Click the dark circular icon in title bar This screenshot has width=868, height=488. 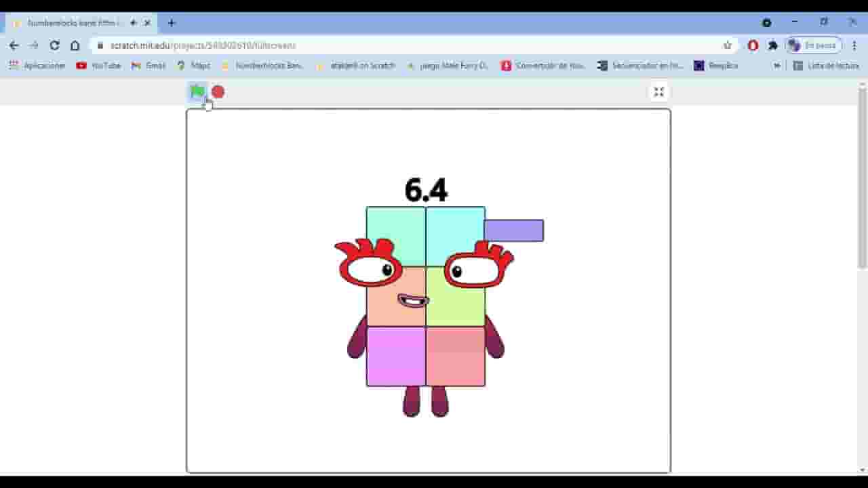(x=766, y=22)
